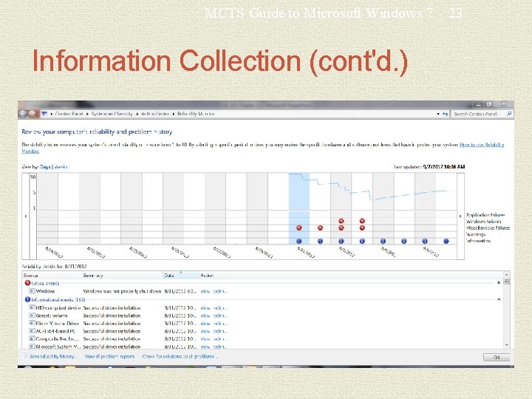
Task: Click the icon beside Microsoft System M... row
Action: pyautogui.click(x=32, y=347)
